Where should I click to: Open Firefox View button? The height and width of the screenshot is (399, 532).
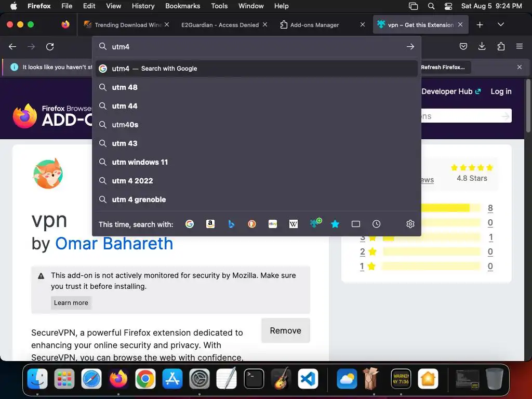tap(65, 24)
